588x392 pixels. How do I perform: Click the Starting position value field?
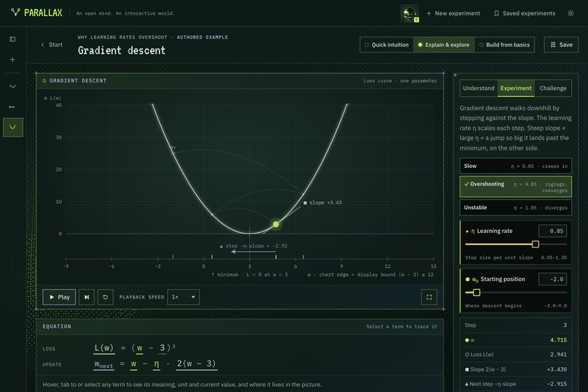pyautogui.click(x=552, y=279)
